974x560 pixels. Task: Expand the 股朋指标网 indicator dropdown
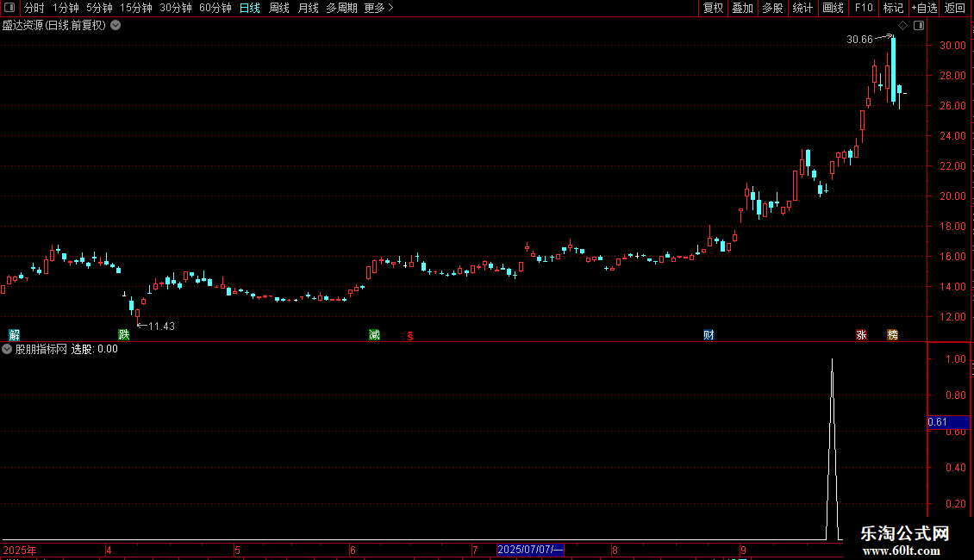7,349
